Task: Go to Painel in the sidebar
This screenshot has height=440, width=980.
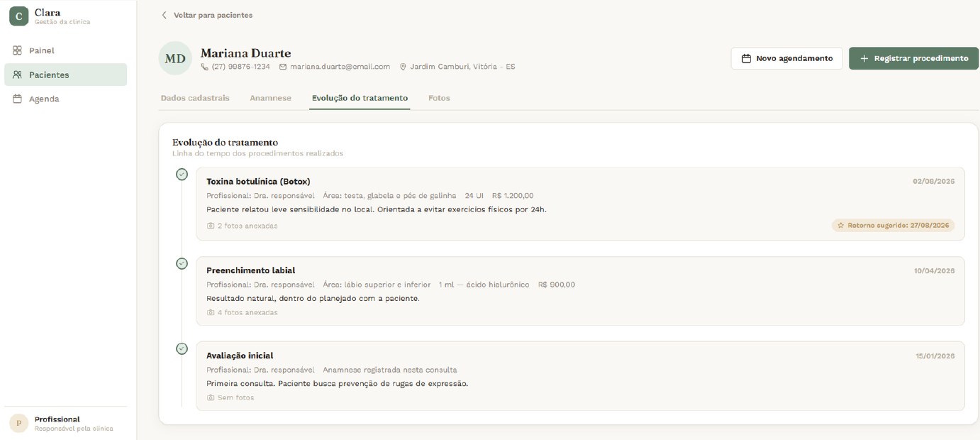Action: pos(65,50)
